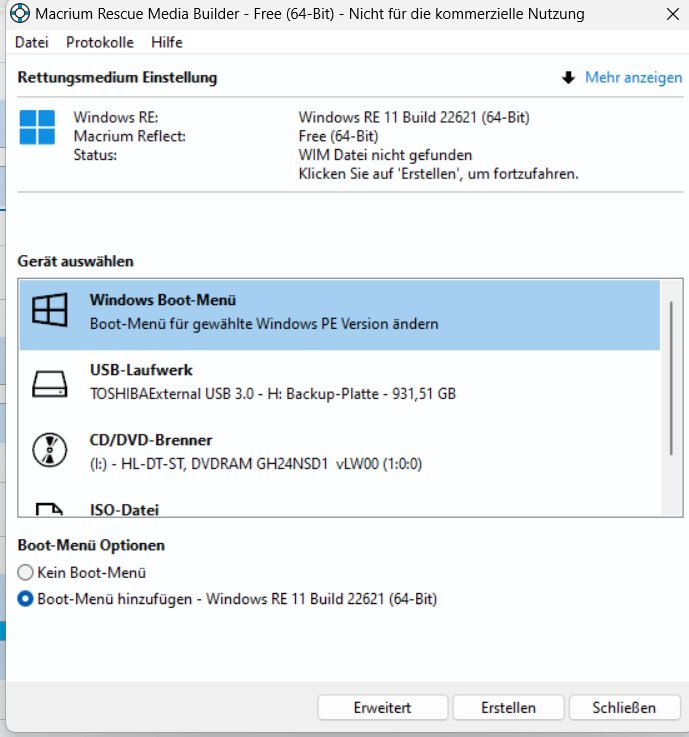Click the 'Windows RE 11 Build 22621 (64-Bit)' value at top
This screenshot has height=737, width=689.
(x=414, y=117)
